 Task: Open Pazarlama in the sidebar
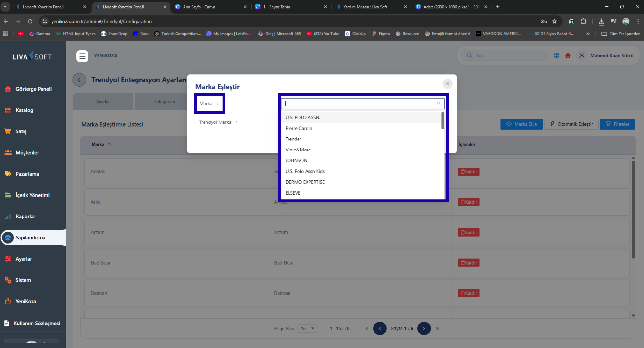tap(27, 174)
